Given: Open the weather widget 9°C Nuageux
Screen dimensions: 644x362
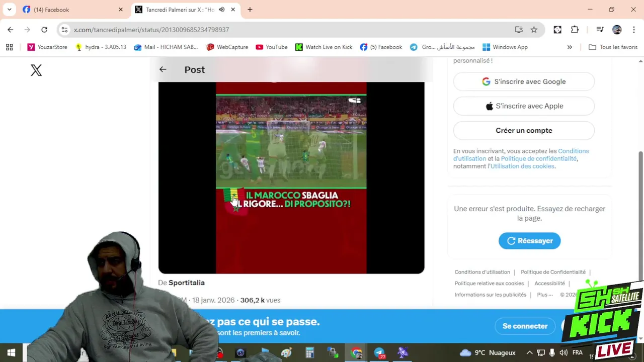Looking at the screenshot, I should [x=488, y=353].
